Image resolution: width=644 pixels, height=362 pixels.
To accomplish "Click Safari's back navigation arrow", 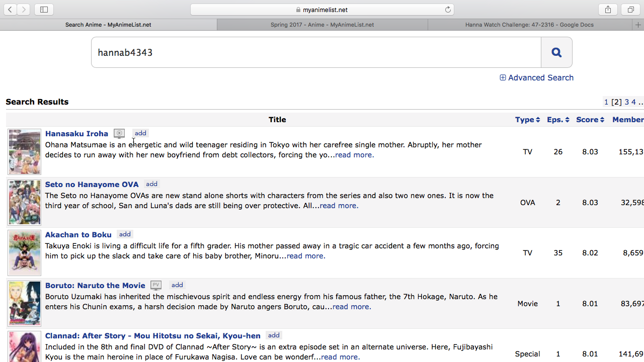I will [10, 10].
